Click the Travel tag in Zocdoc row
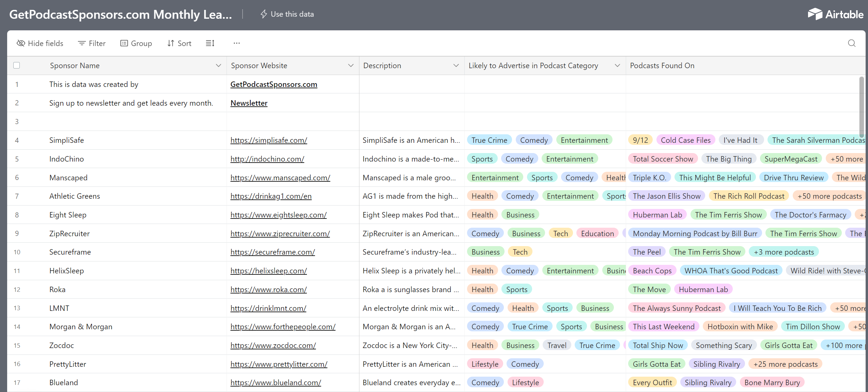Image resolution: width=868 pixels, height=392 pixels. point(557,345)
